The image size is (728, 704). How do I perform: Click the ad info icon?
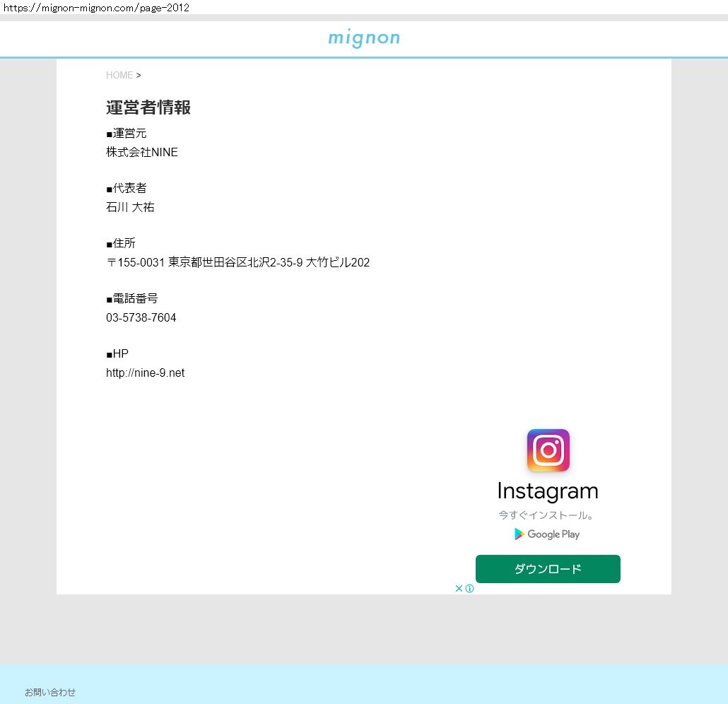coord(469,588)
